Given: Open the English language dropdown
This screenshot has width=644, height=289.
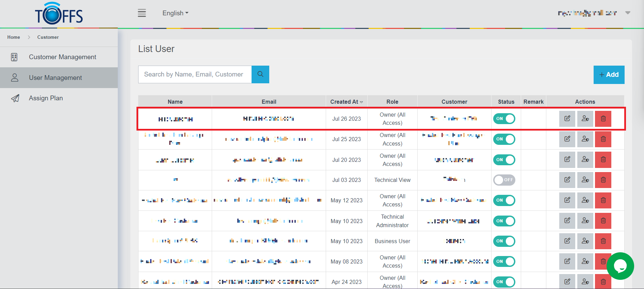Looking at the screenshot, I should pyautogui.click(x=175, y=13).
